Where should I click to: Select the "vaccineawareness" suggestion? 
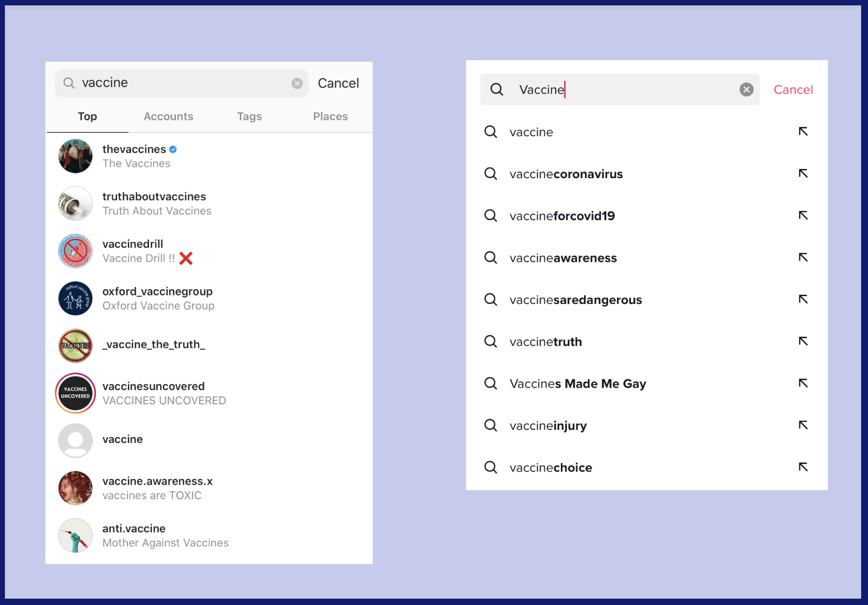click(563, 258)
